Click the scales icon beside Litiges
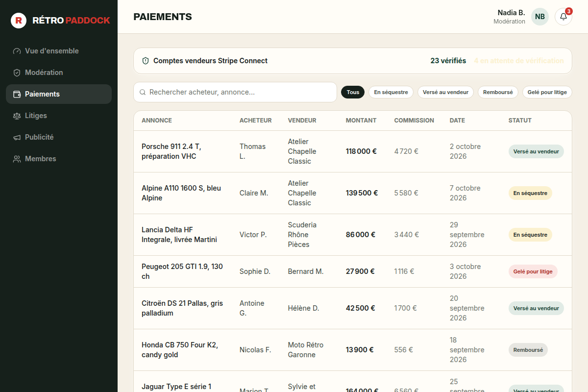Image resolution: width=588 pixels, height=392 pixels. coord(17,116)
